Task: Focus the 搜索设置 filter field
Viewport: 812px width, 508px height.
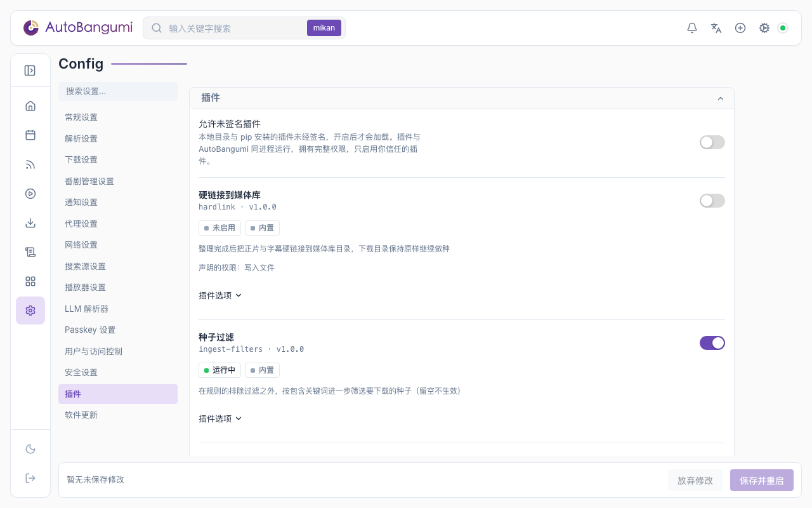Action: 118,91
